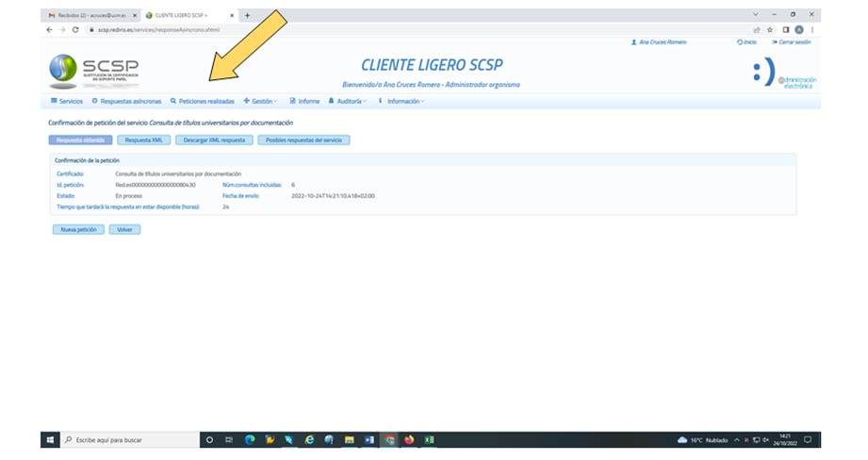This screenshot has height=460, width=868.
Task: Click Descargar XML respuesta
Action: 214,140
